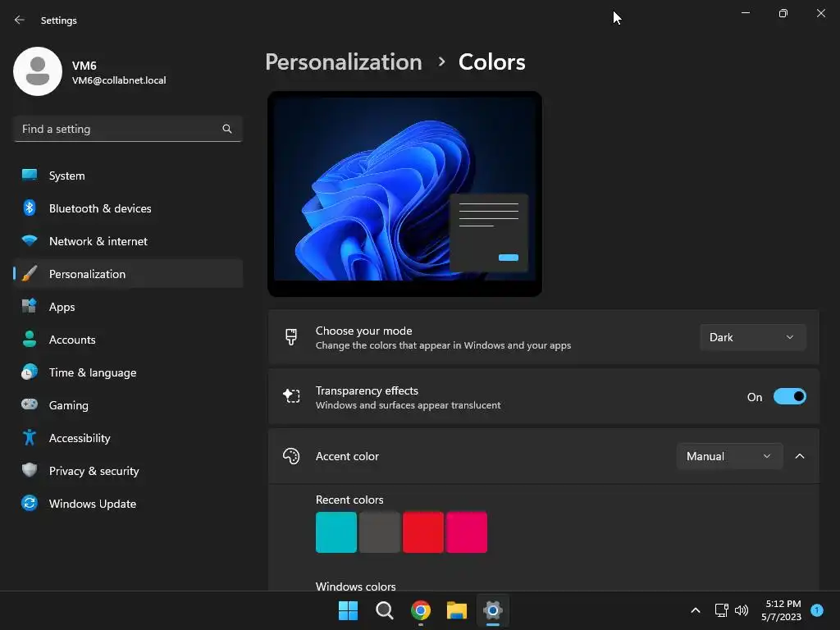
Task: Click the desktop wallpaper preview image
Action: 404,194
